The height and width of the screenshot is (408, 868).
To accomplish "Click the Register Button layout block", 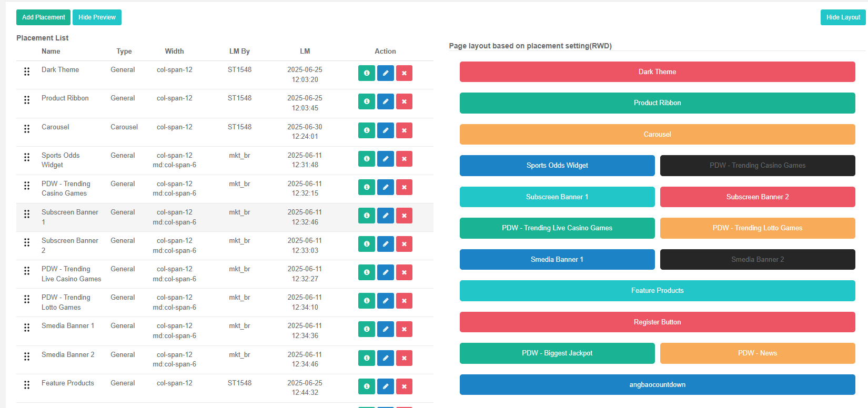I will (x=657, y=322).
